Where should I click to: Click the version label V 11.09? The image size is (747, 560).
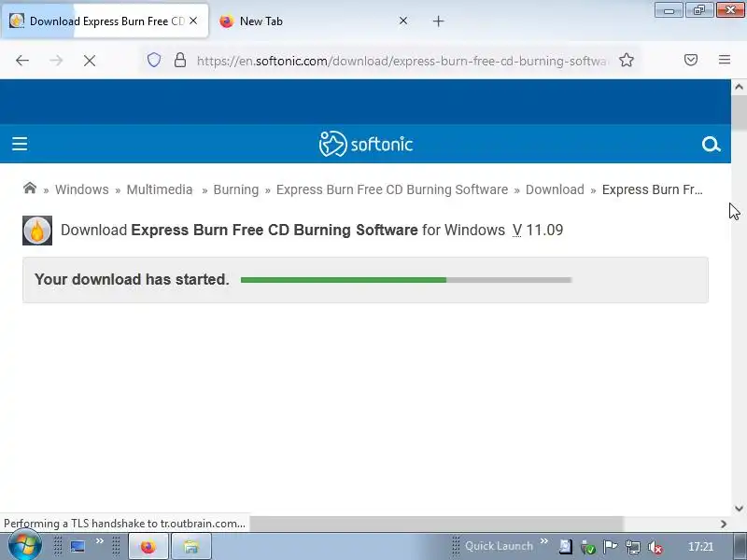coord(538,230)
